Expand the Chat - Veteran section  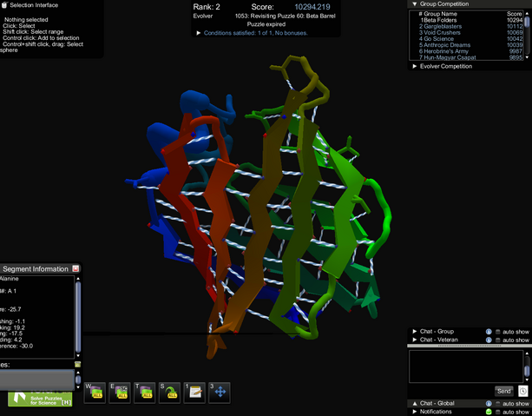point(415,340)
